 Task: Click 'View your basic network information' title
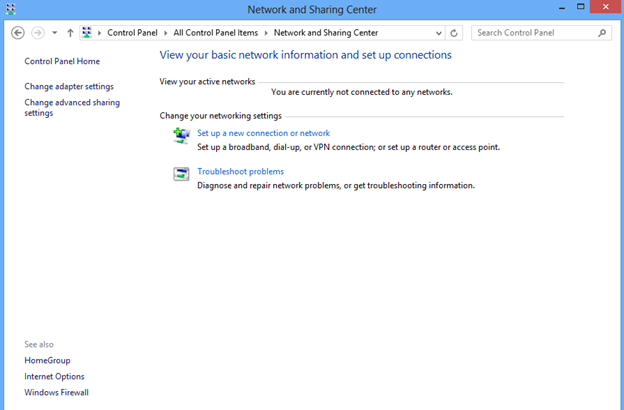(x=306, y=55)
